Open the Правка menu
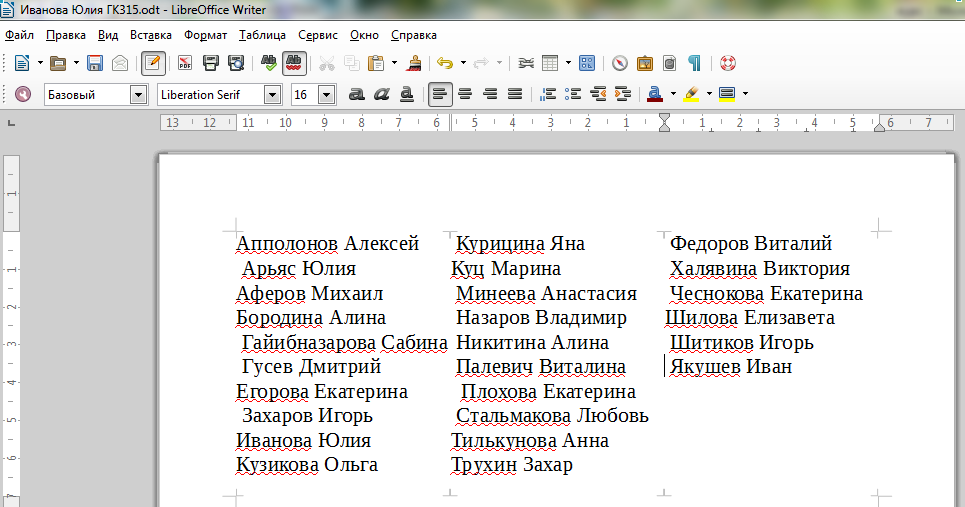 (66, 35)
